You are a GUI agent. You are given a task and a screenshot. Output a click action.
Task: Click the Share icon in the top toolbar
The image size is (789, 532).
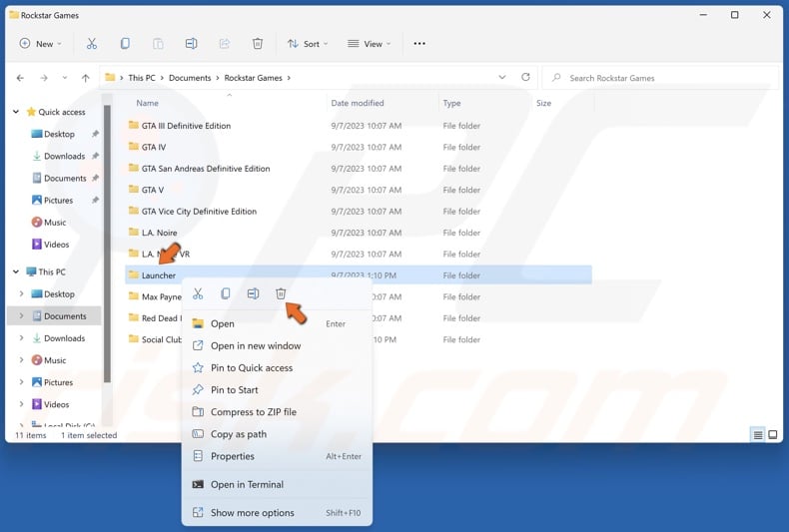pos(225,44)
